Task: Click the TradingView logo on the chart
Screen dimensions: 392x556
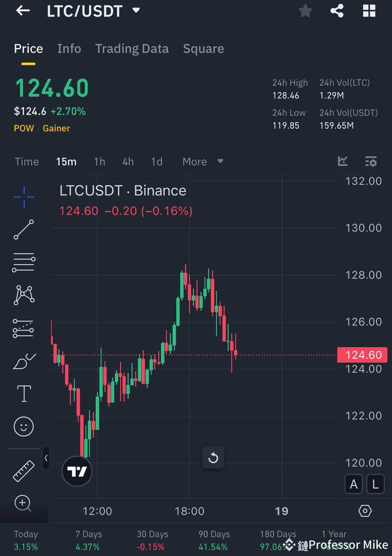Action: (x=77, y=472)
